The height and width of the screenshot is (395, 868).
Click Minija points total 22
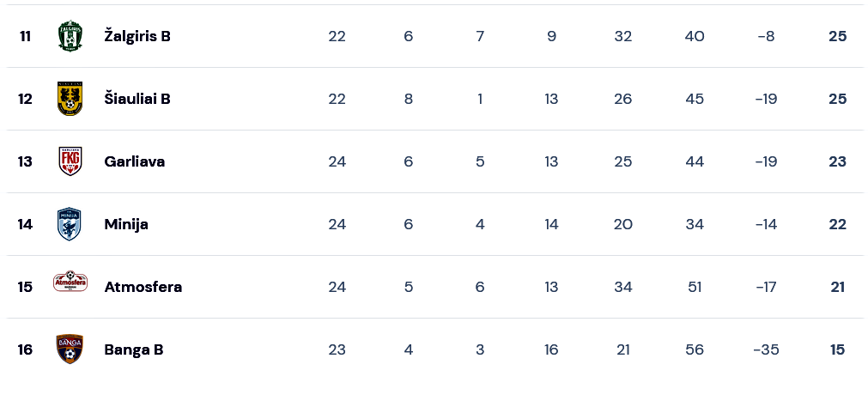click(x=838, y=224)
